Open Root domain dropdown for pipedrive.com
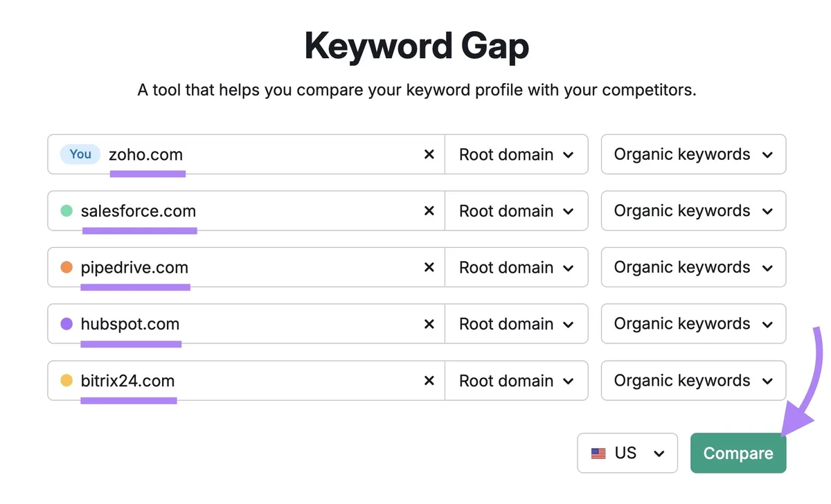The image size is (831, 504). coord(517,268)
